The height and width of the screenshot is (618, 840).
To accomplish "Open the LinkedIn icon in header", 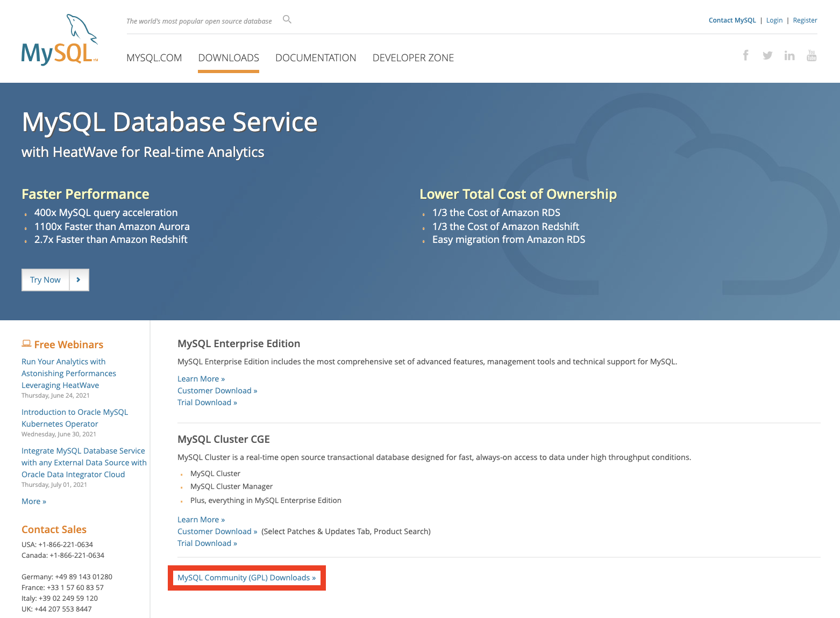I will (x=789, y=55).
